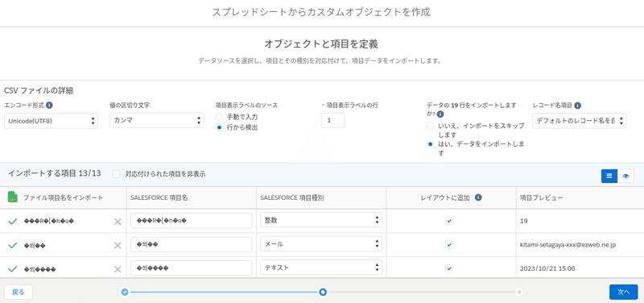The height and width of the screenshot is (303, 644).
Task: Open the カンマ delimiter dropdown
Action: point(157,121)
